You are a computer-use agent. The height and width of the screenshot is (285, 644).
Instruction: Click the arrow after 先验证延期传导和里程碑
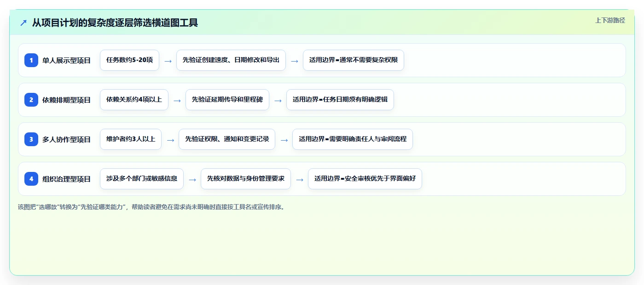coord(278,100)
